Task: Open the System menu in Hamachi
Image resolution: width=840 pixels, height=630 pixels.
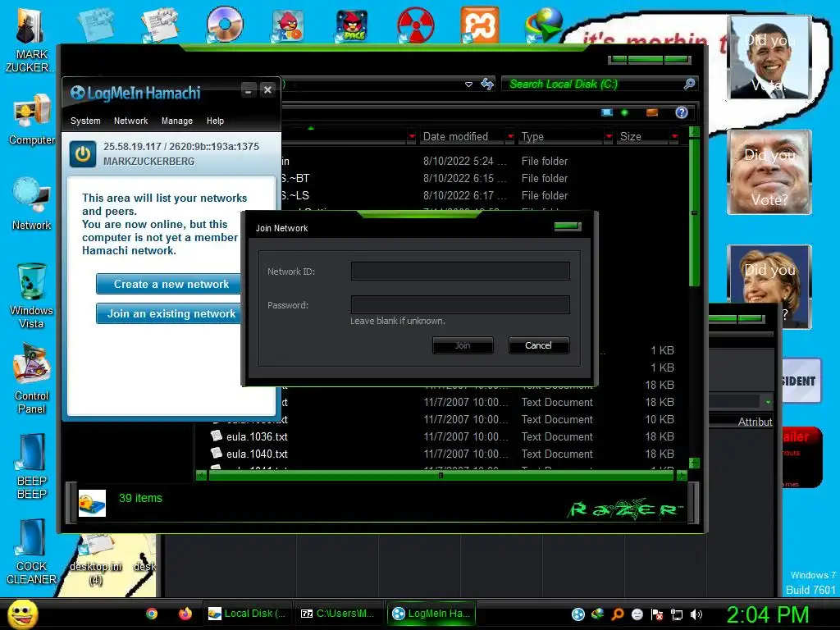Action: 85,121
